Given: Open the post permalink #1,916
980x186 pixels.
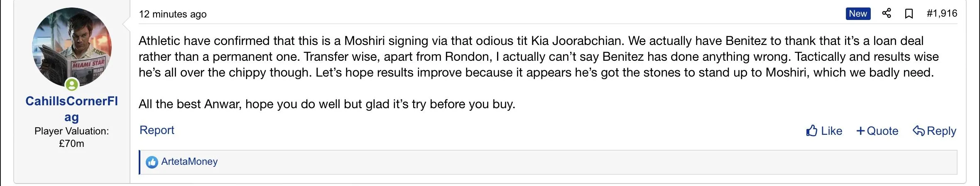Looking at the screenshot, I should (942, 14).
